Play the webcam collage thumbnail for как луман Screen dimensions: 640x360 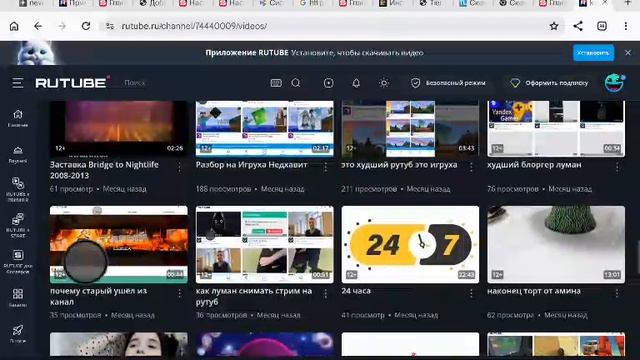(x=264, y=244)
